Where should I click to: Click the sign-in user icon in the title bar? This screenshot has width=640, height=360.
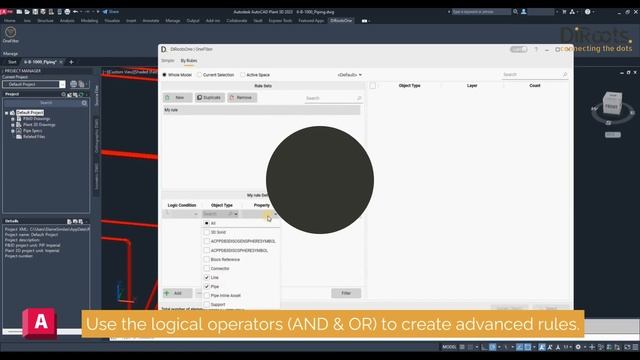[x=524, y=12]
